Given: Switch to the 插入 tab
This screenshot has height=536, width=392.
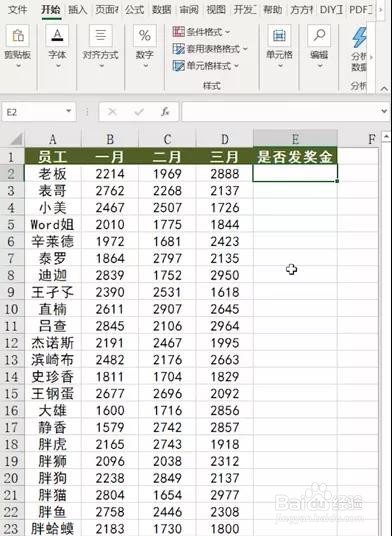Looking at the screenshot, I should pos(78,10).
